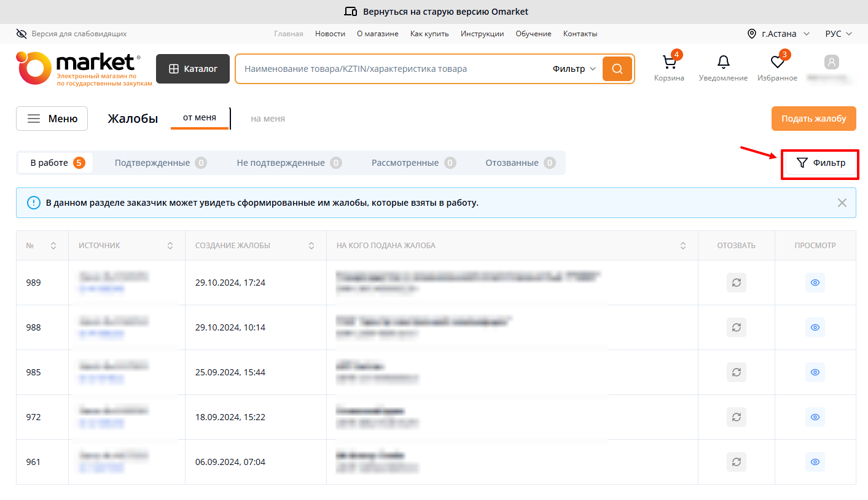The width and height of the screenshot is (868, 500).
Task: Expand the city selector г.Астана
Action: 778,34
